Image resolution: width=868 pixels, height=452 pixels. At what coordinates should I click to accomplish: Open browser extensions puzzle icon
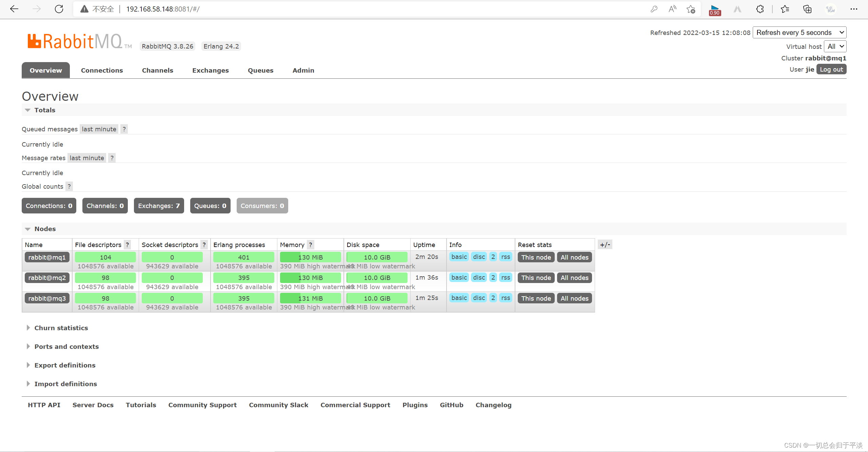tap(760, 9)
